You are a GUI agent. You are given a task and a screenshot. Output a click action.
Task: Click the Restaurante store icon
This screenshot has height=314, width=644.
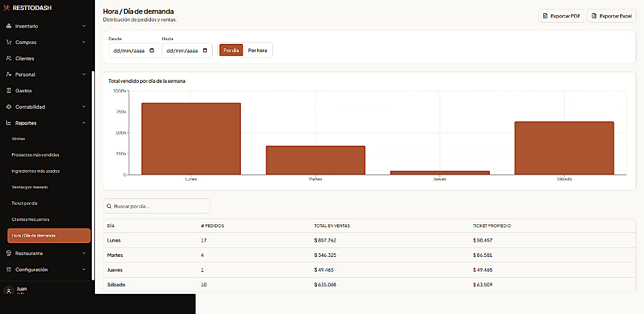(x=9, y=253)
